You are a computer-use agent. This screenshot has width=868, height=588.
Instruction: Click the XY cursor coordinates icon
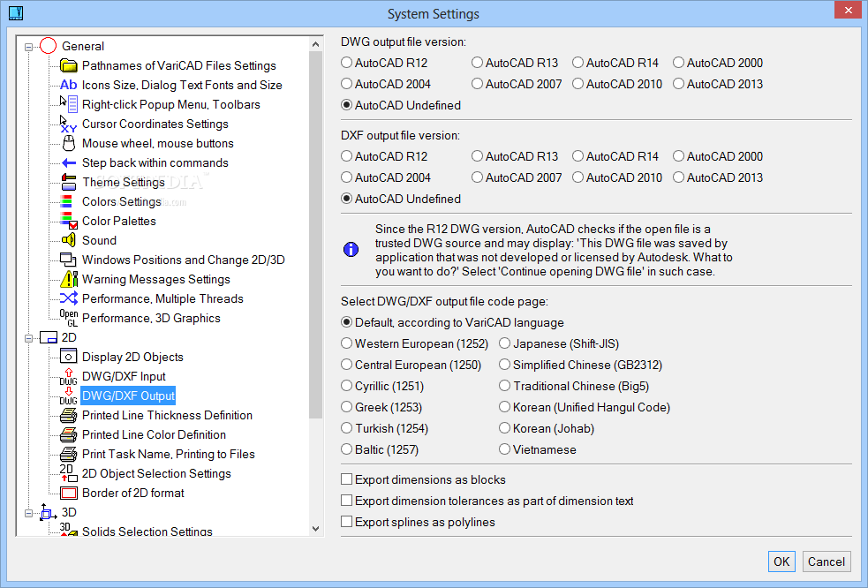click(x=69, y=124)
